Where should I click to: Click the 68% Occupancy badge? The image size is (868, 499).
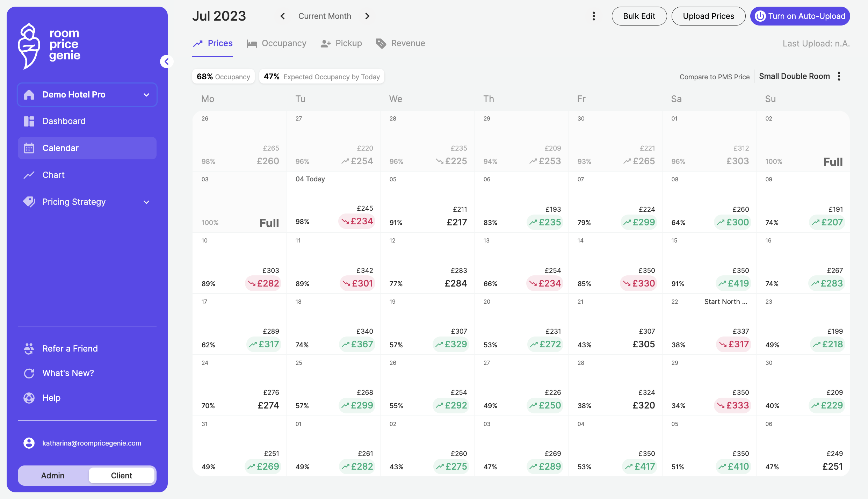223,77
